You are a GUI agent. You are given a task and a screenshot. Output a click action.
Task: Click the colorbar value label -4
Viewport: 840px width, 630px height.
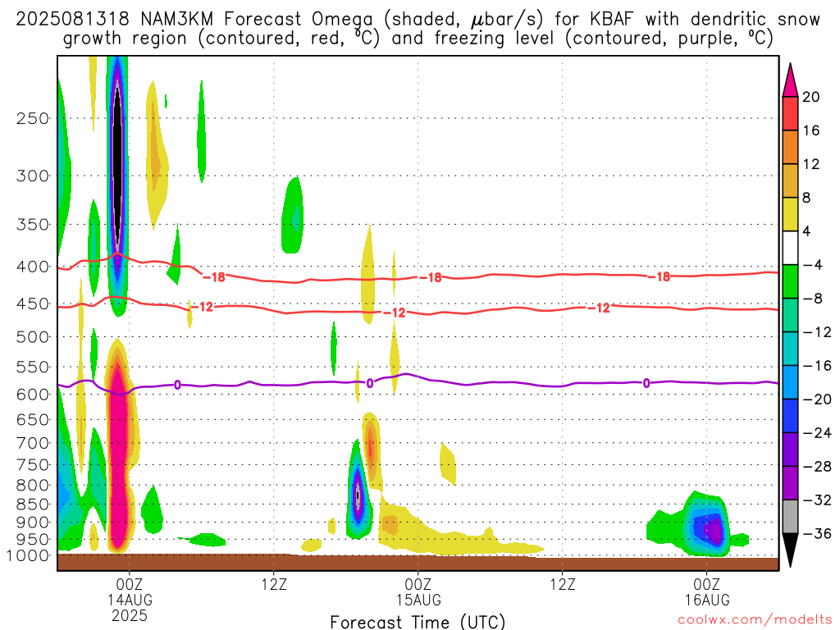click(x=813, y=265)
